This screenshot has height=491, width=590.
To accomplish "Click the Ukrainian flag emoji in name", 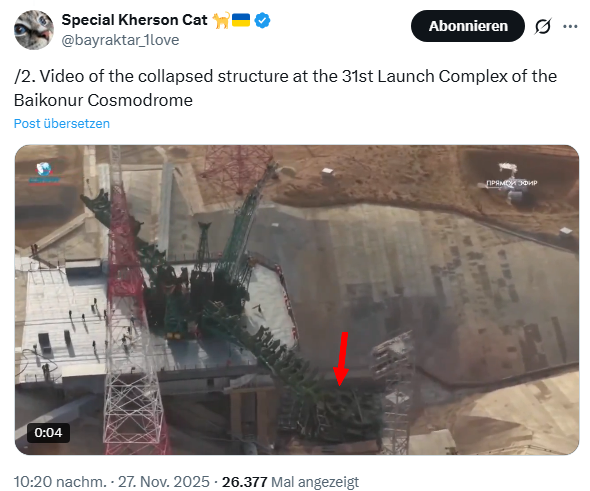I will pyautogui.click(x=241, y=20).
